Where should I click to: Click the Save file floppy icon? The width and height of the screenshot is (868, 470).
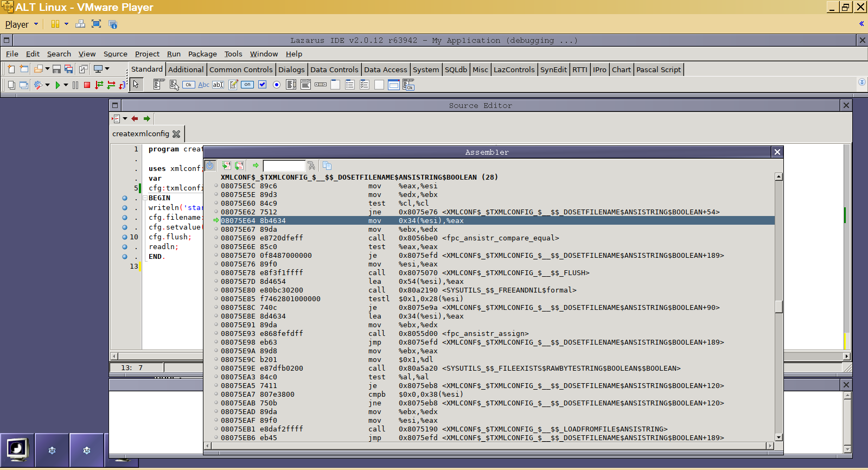point(56,69)
